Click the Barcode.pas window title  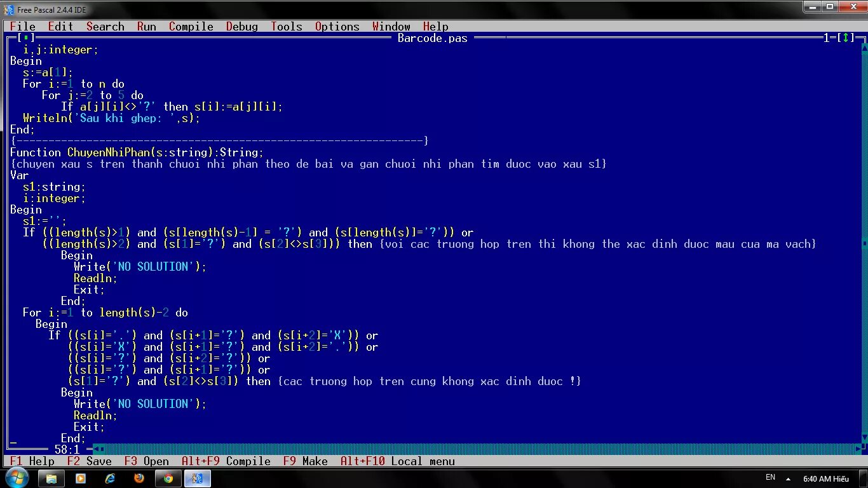pos(433,38)
